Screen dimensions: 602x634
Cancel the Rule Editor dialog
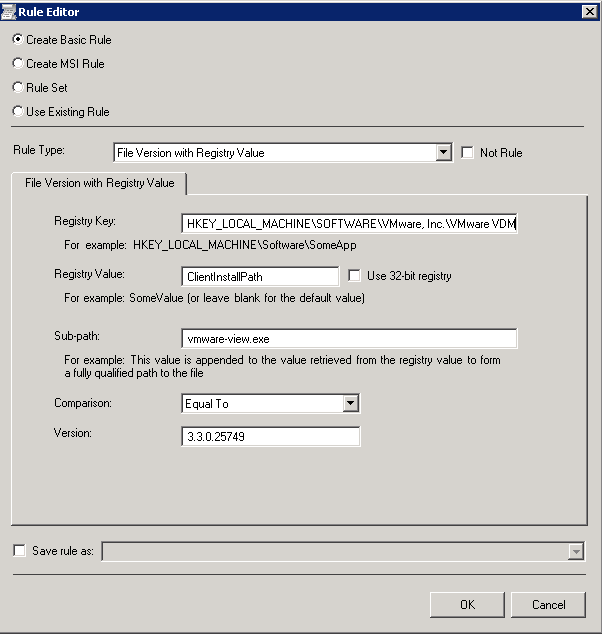[x=548, y=604]
